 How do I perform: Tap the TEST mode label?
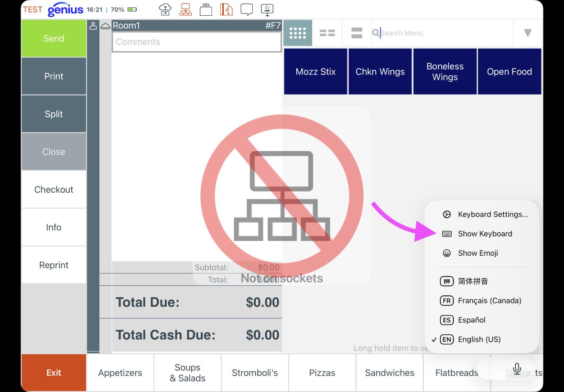(33, 10)
